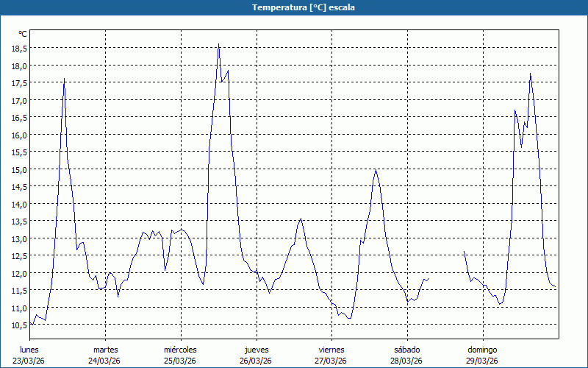This screenshot has height=368, width=588.
Task: Select the 15,5 axis value
Action: (19, 152)
